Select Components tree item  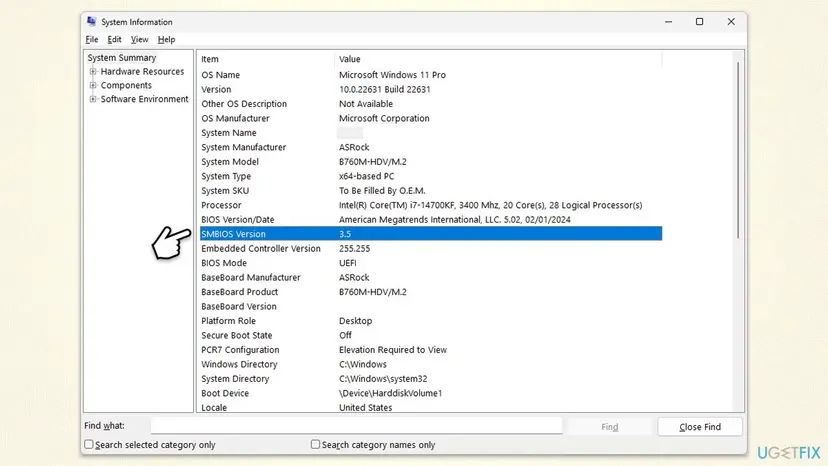pyautogui.click(x=126, y=85)
